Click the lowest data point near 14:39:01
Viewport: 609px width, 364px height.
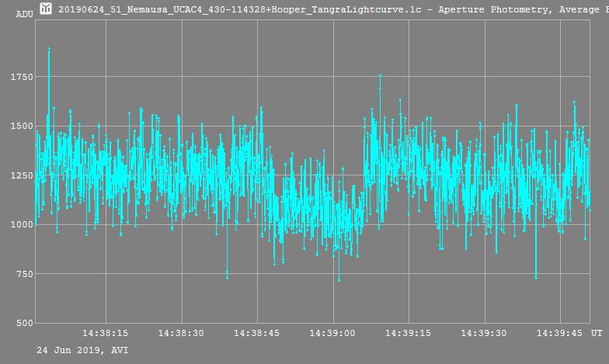tap(339, 279)
